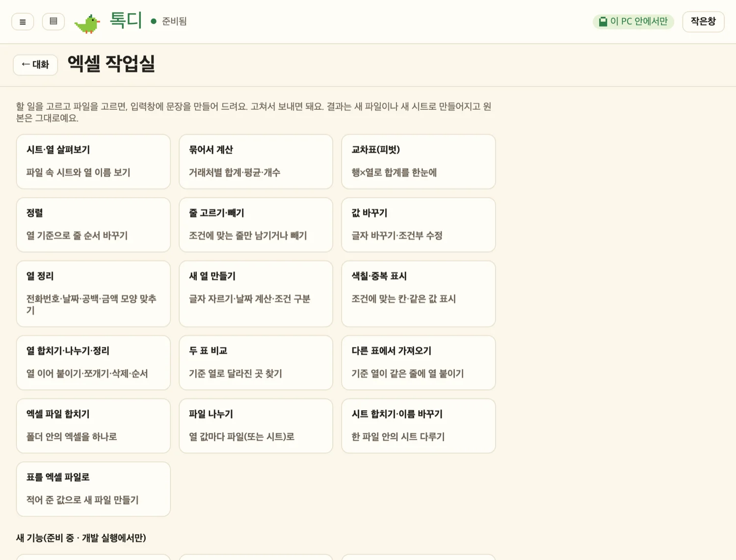Choose the 열 정리 card
Image resolution: width=736 pixels, height=560 pixels.
coord(93,293)
